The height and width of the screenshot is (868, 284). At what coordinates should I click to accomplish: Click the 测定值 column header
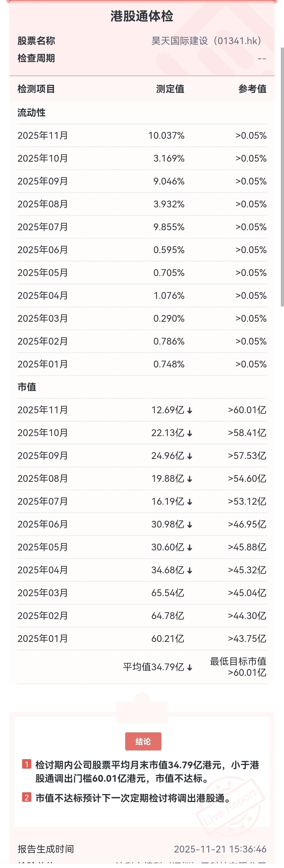pyautogui.click(x=170, y=89)
